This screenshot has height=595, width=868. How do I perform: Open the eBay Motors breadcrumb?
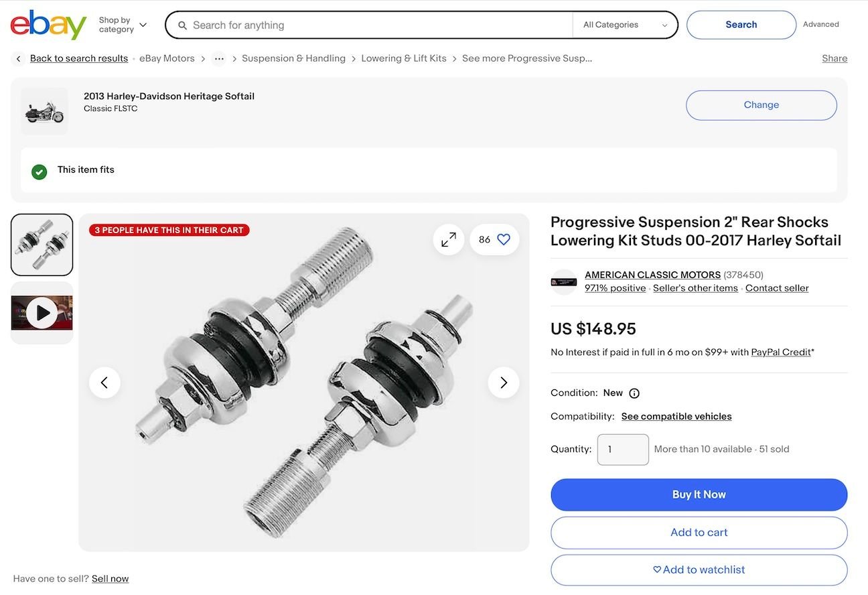tap(167, 59)
